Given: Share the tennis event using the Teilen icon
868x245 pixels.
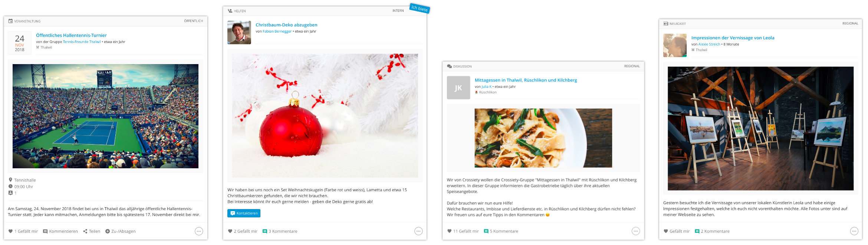Looking at the screenshot, I should click(85, 231).
